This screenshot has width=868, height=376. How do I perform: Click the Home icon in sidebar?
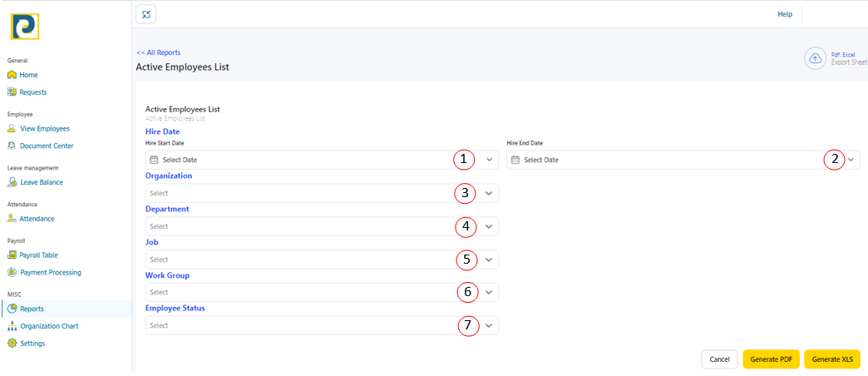(12, 75)
